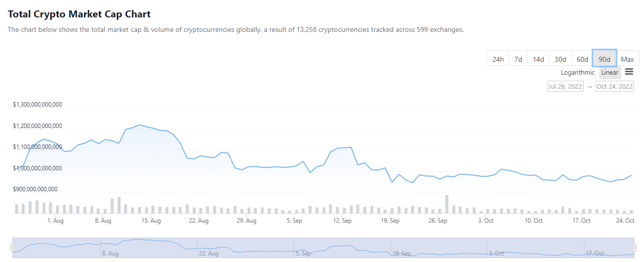Image resolution: width=644 pixels, height=262 pixels.
Task: Click the market cap peak before 15 Aug
Action: point(139,125)
